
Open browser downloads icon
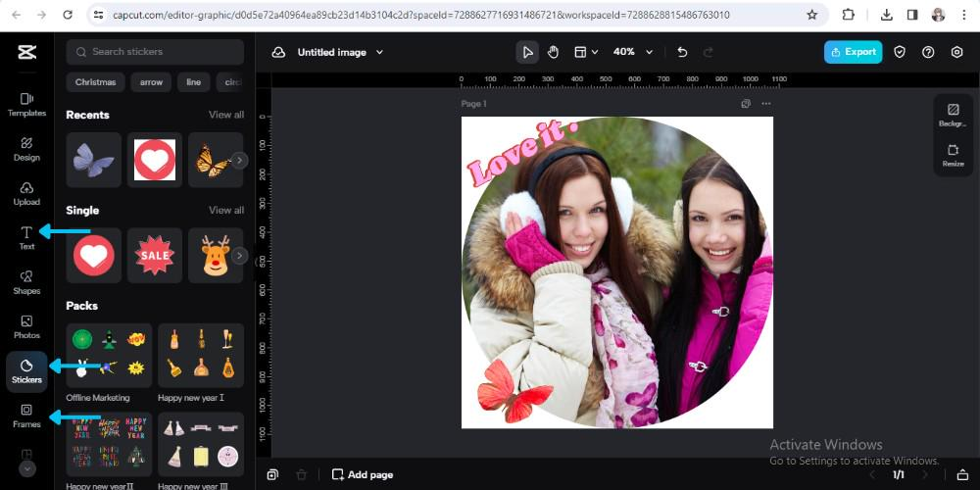(886, 15)
